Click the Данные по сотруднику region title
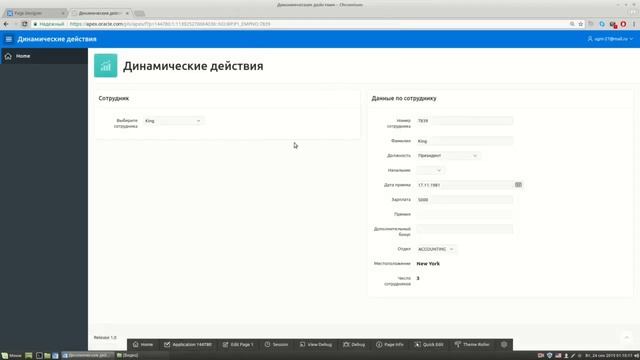Image resolution: width=640 pixels, height=360 pixels. 404,98
